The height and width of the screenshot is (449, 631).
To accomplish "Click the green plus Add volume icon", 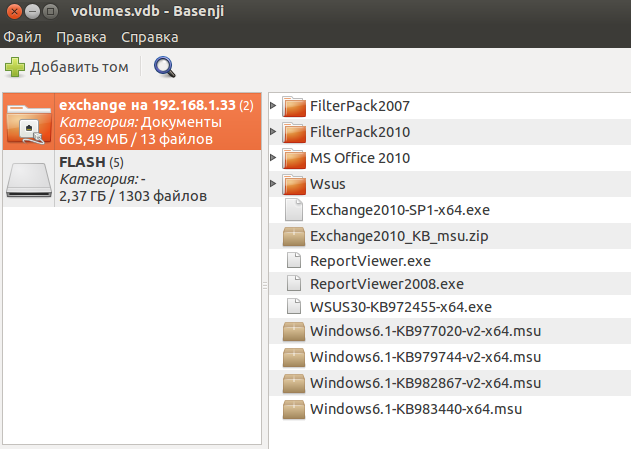I will tap(15, 67).
